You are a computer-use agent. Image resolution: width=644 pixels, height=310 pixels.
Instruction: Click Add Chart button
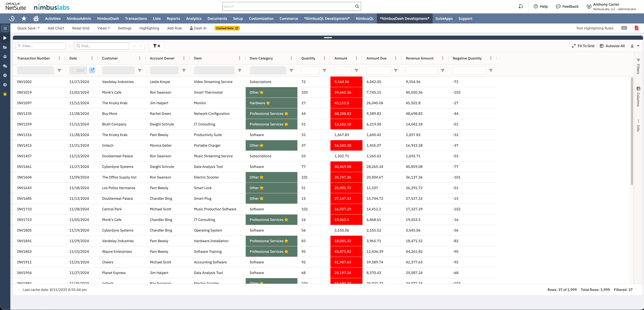(x=56, y=28)
